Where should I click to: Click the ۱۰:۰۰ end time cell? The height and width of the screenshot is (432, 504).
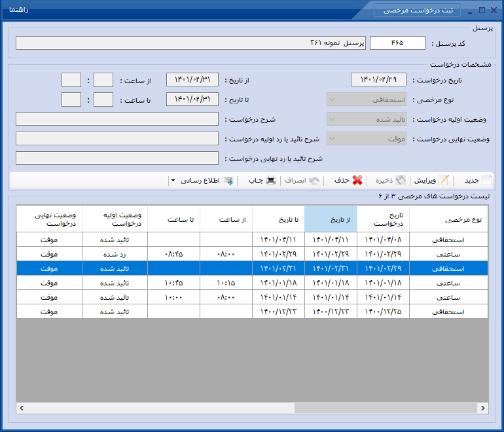174,297
